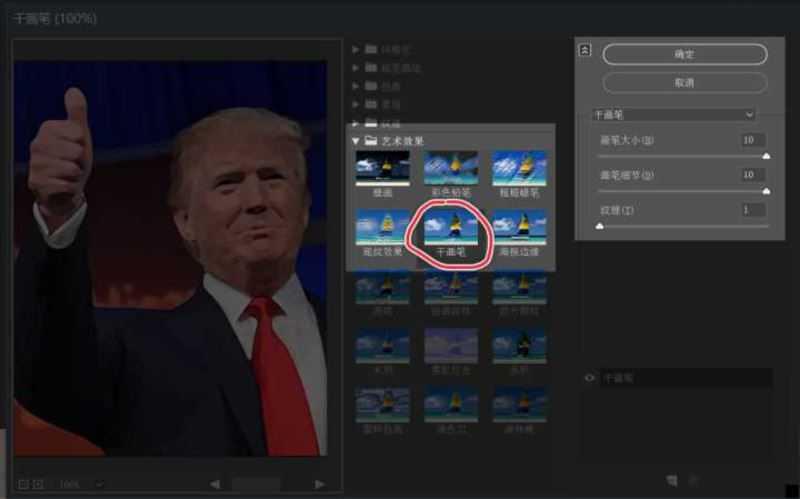
Task: Select the 干画笔 (Dry Brush) filter thumbnail
Action: 451,227
